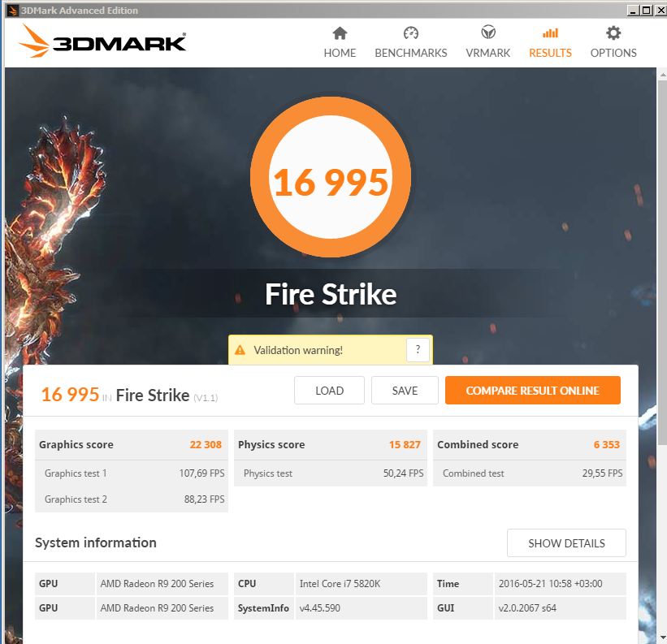This screenshot has height=644, width=667.
Task: Open the OPTIONS tab label
Action: [x=613, y=53]
